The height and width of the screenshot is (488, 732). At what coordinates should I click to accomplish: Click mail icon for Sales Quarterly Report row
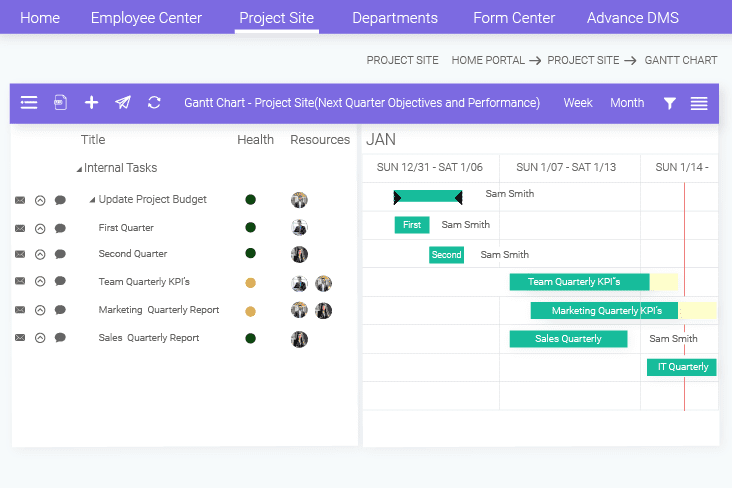click(20, 338)
